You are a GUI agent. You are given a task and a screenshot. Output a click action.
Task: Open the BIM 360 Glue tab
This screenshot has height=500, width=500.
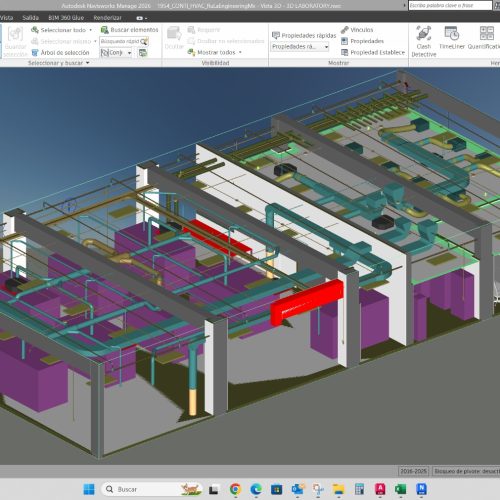66,18
